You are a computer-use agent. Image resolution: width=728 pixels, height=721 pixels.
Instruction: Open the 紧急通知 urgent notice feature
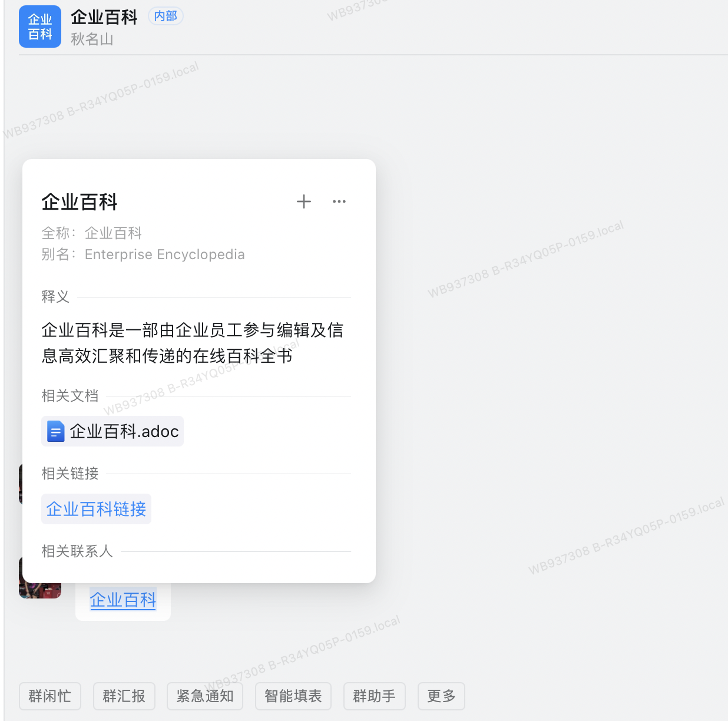204,696
